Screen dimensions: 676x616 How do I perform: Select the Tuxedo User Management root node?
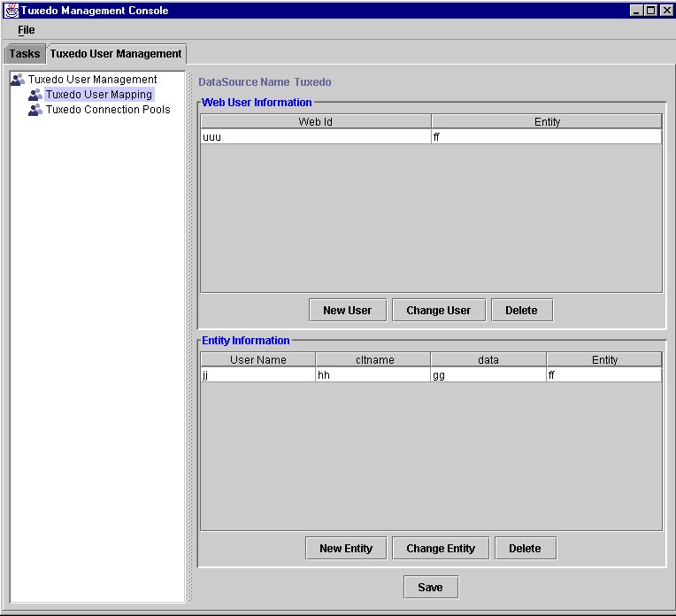(93, 80)
